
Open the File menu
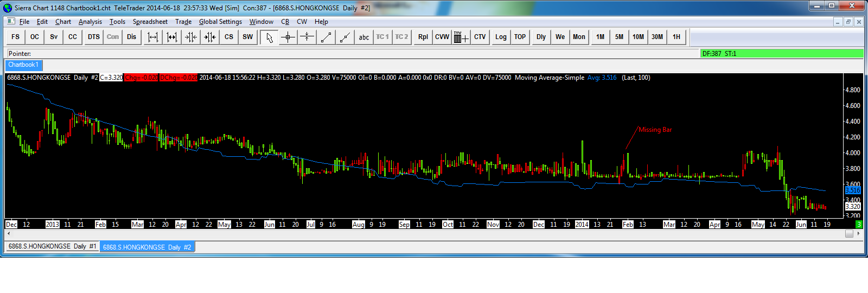24,22
